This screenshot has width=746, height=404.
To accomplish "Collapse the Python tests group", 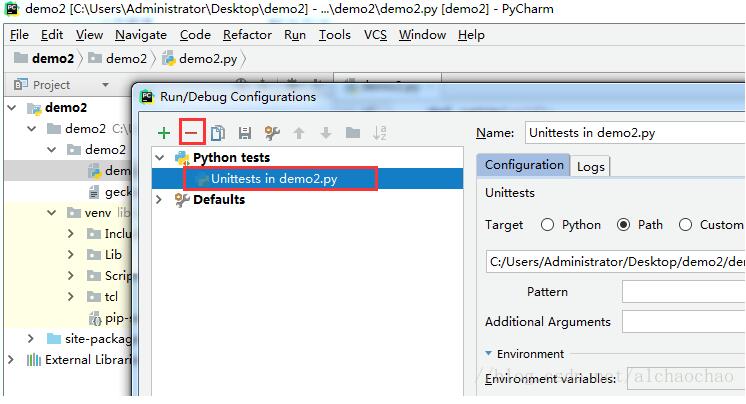I will pyautogui.click(x=160, y=158).
